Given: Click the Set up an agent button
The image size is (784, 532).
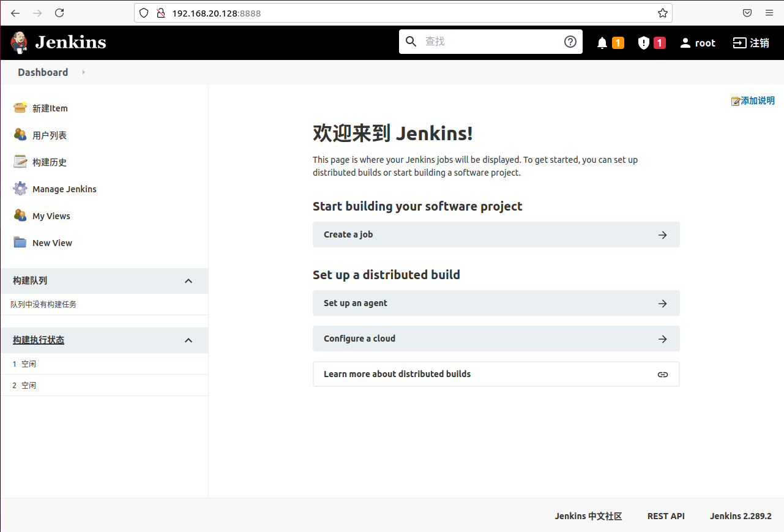Looking at the screenshot, I should point(496,303).
